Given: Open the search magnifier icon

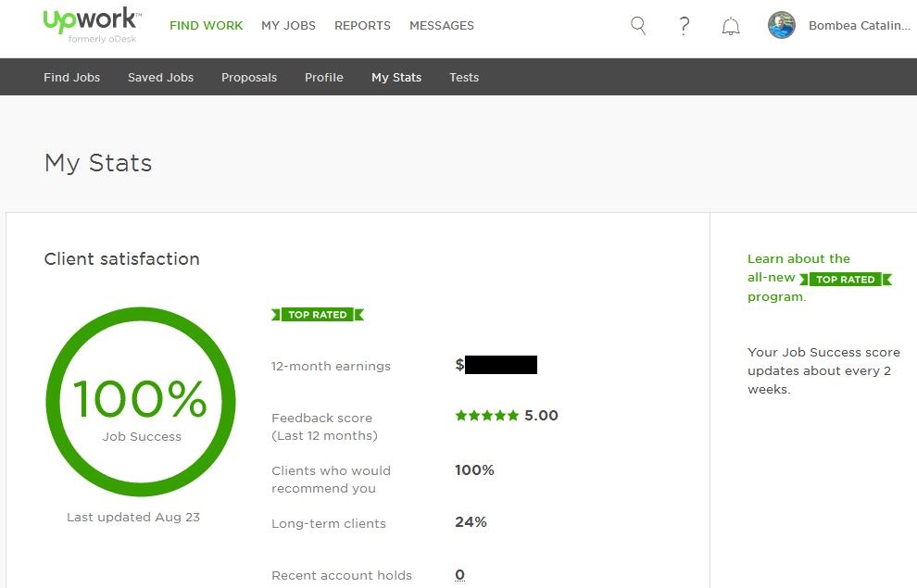Looking at the screenshot, I should point(637,26).
